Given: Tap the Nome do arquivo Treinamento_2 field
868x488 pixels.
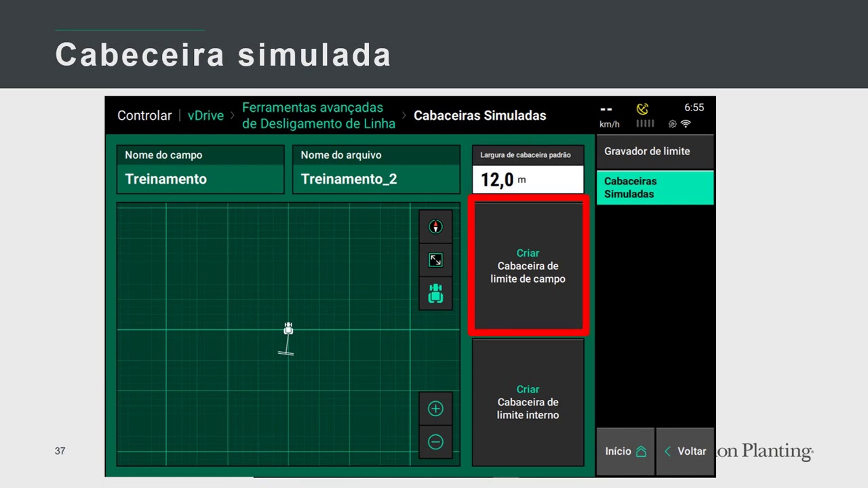Looking at the screenshot, I should tap(376, 169).
